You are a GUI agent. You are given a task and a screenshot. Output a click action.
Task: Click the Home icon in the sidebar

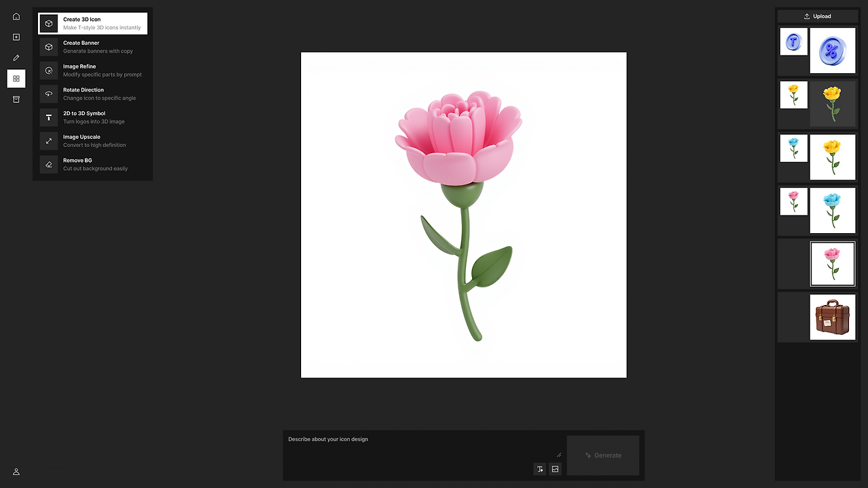tap(16, 16)
